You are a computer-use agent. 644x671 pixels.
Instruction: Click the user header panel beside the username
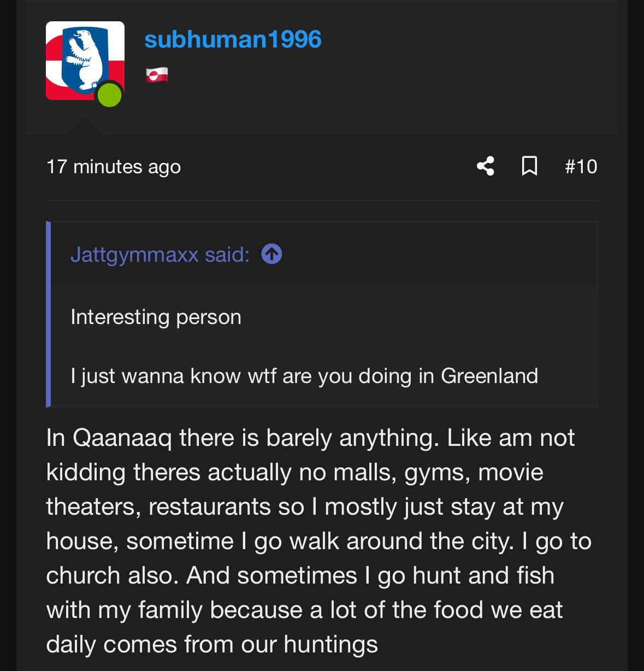click(x=322, y=67)
